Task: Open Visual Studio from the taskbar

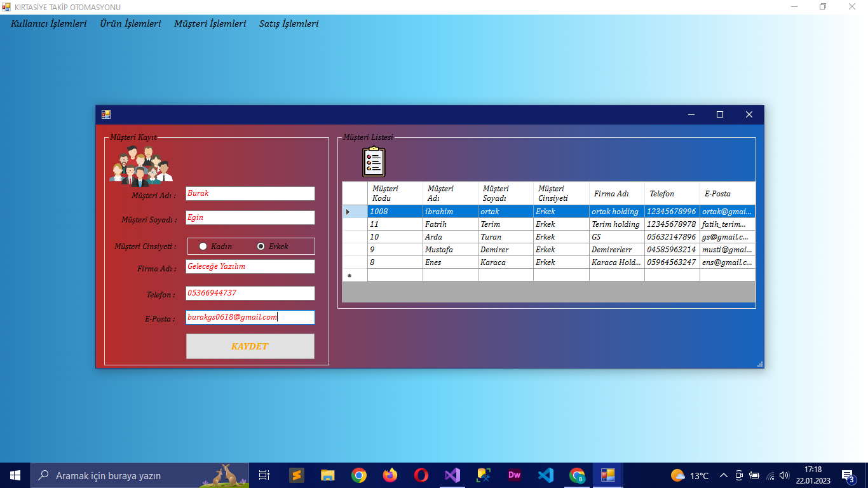Action: tap(452, 475)
